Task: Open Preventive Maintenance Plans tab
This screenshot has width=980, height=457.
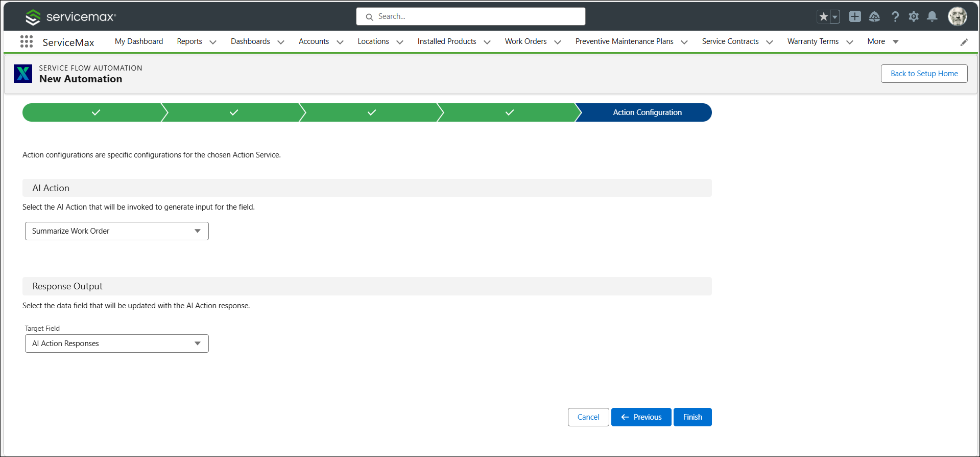Action: tap(624, 41)
